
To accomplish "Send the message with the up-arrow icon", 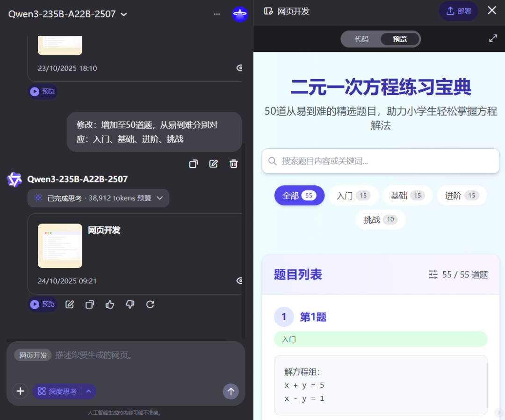I will click(231, 391).
